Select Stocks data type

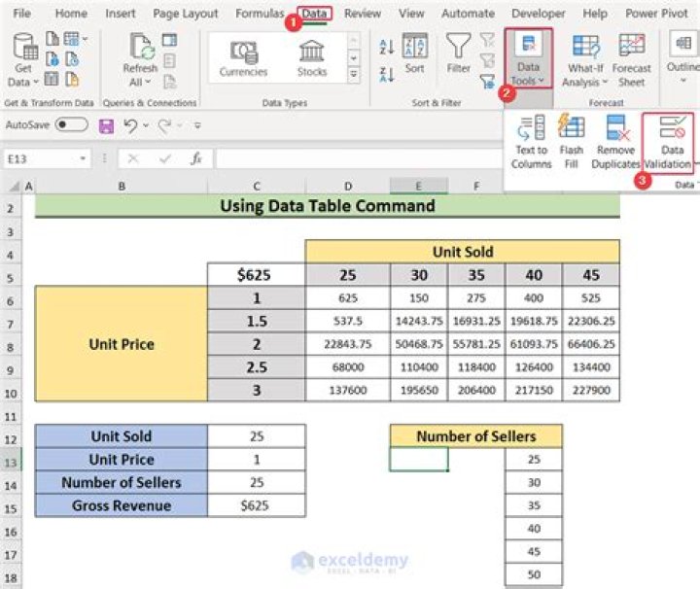pyautogui.click(x=312, y=58)
